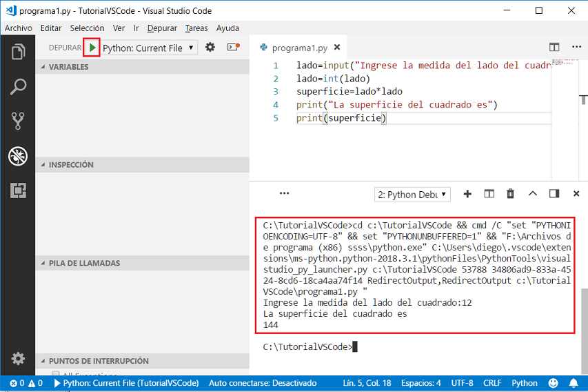The height and width of the screenshot is (392, 588).
Task: Open the Search view icon
Action: pos(18,86)
